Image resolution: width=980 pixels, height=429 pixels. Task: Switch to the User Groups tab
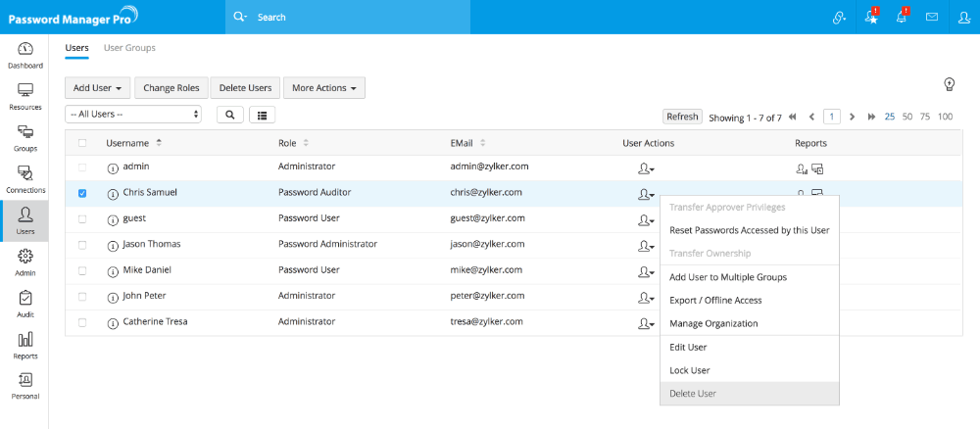click(129, 48)
